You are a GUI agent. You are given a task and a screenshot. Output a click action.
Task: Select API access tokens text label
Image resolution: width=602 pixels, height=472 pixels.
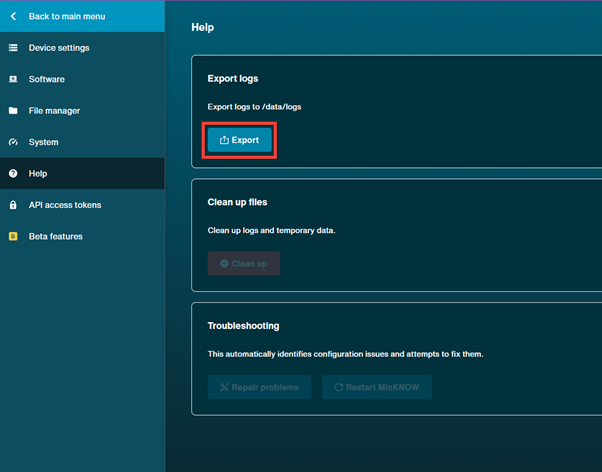[x=65, y=205]
